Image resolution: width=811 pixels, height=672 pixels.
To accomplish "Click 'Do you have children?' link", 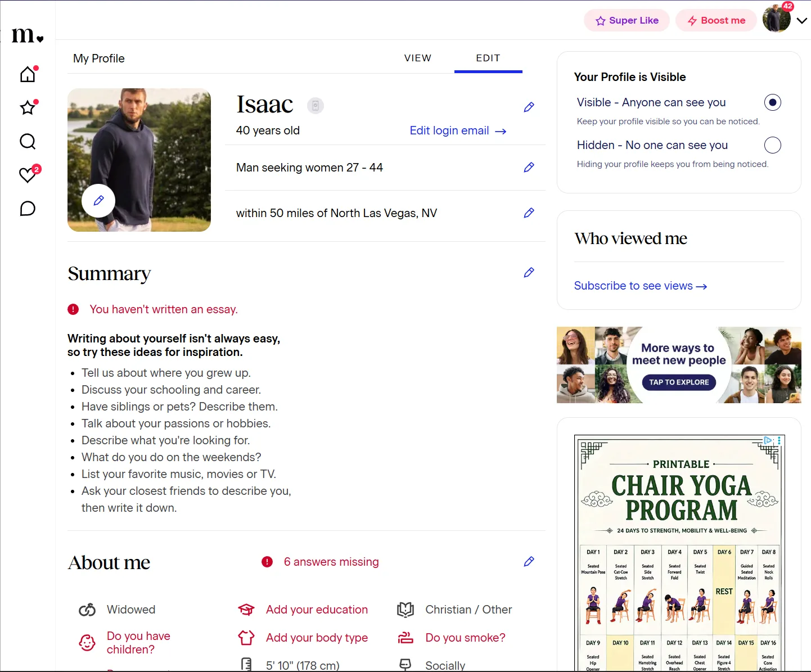I will coord(138,643).
